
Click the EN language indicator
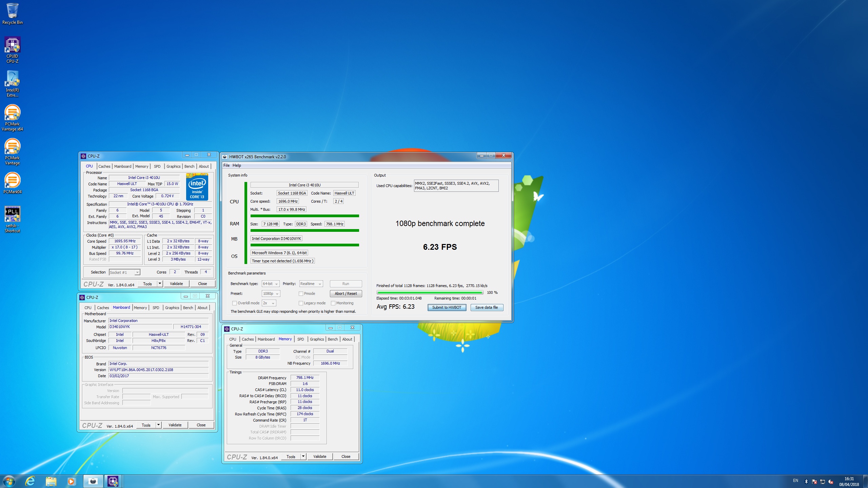tap(795, 481)
